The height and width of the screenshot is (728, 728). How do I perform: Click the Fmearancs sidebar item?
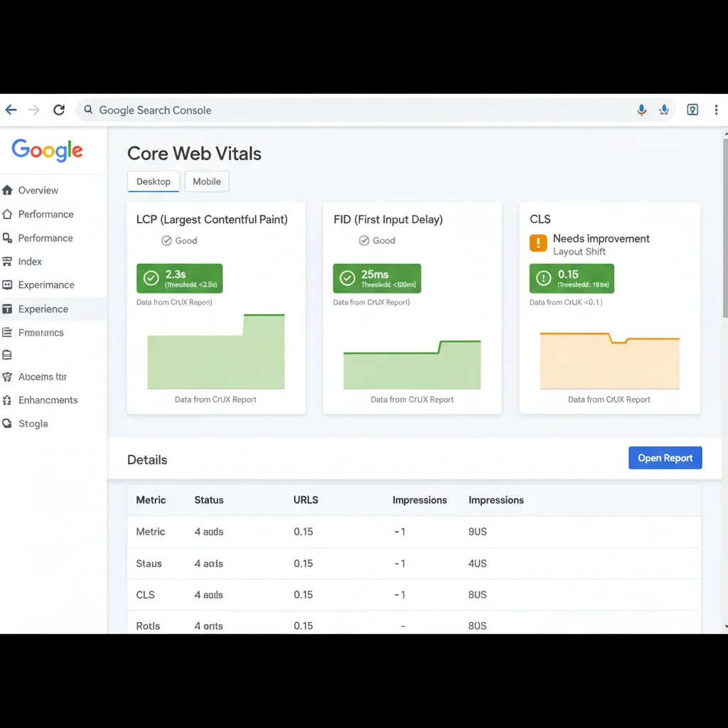[x=41, y=333]
